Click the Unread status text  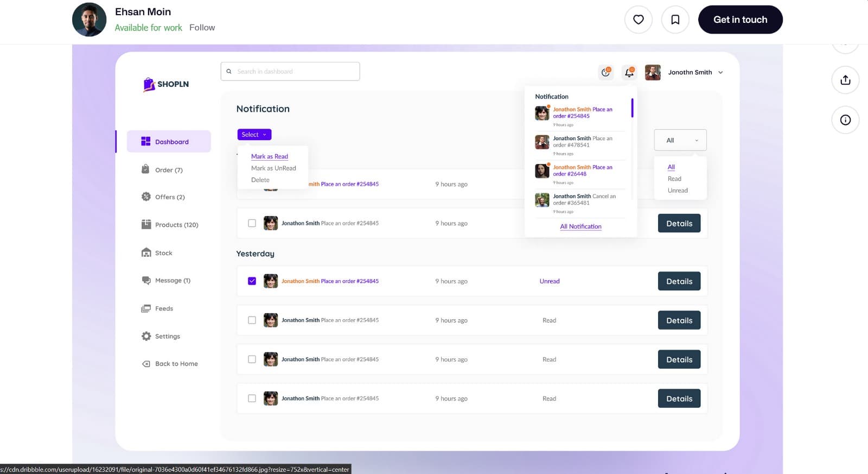tap(550, 281)
